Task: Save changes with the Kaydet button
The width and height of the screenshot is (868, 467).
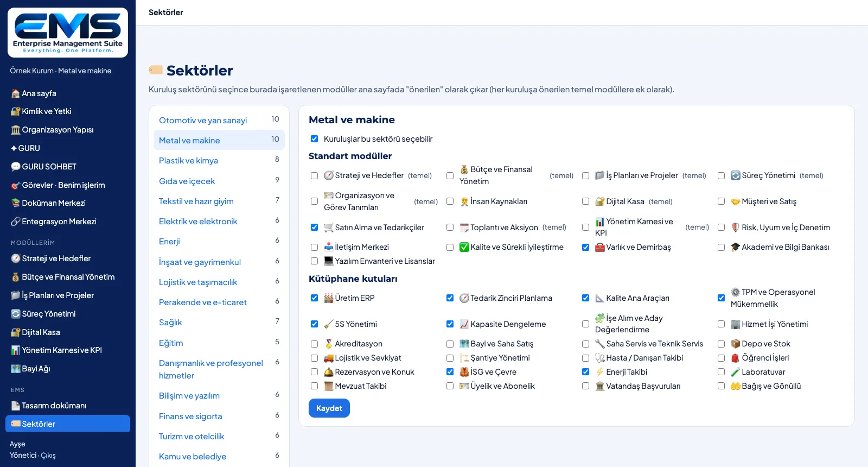Action: [329, 408]
